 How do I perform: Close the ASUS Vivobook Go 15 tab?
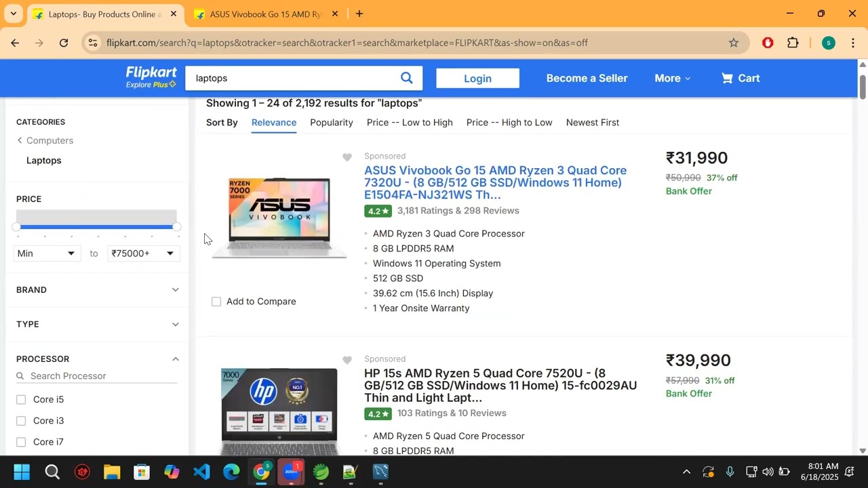[x=334, y=14]
